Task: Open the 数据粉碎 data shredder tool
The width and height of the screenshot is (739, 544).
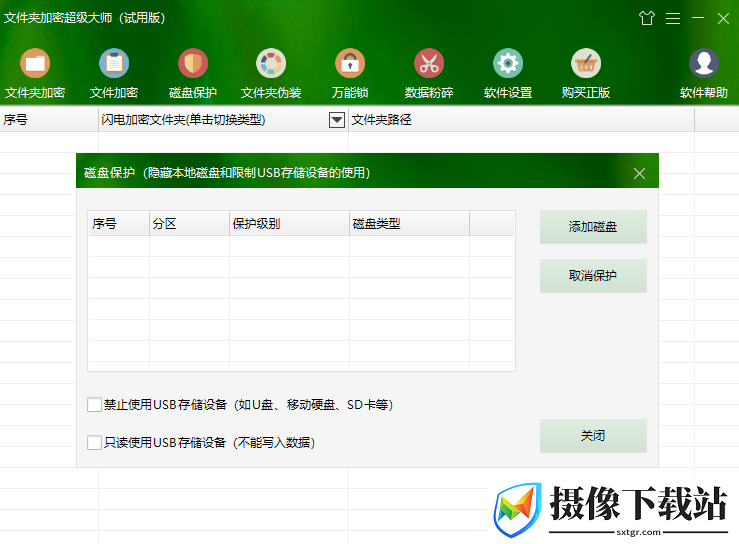Action: click(x=429, y=74)
